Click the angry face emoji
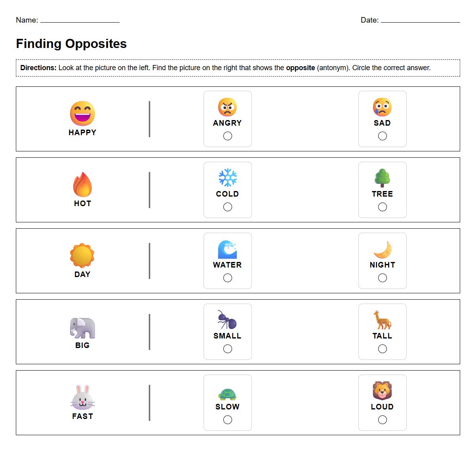The width and height of the screenshot is (476, 457). pyautogui.click(x=227, y=107)
